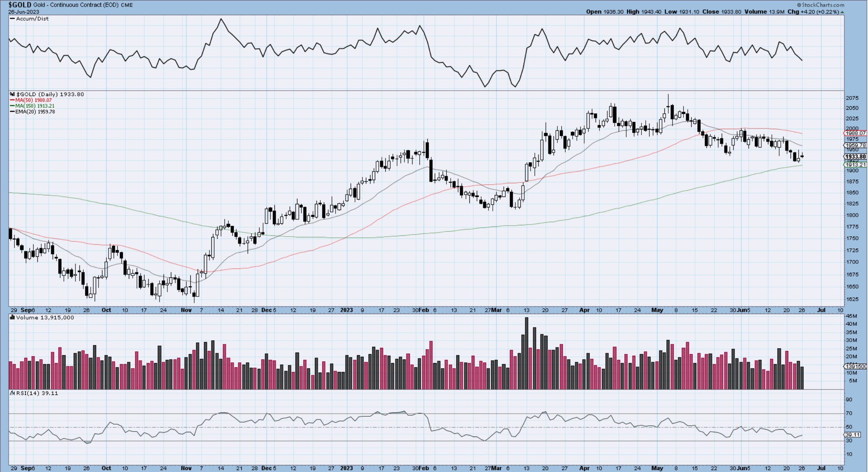Select the red 1988.07 price tag
The width and height of the screenshot is (868, 472).
click(855, 133)
